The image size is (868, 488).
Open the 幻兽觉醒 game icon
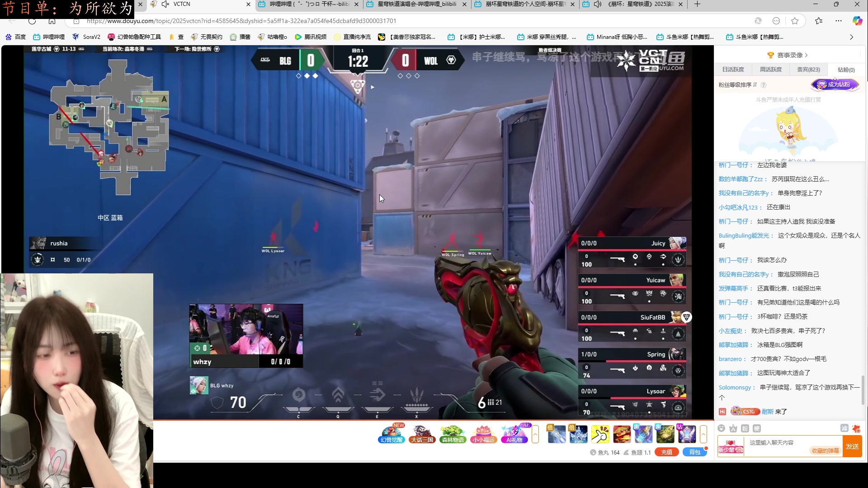coord(391,434)
